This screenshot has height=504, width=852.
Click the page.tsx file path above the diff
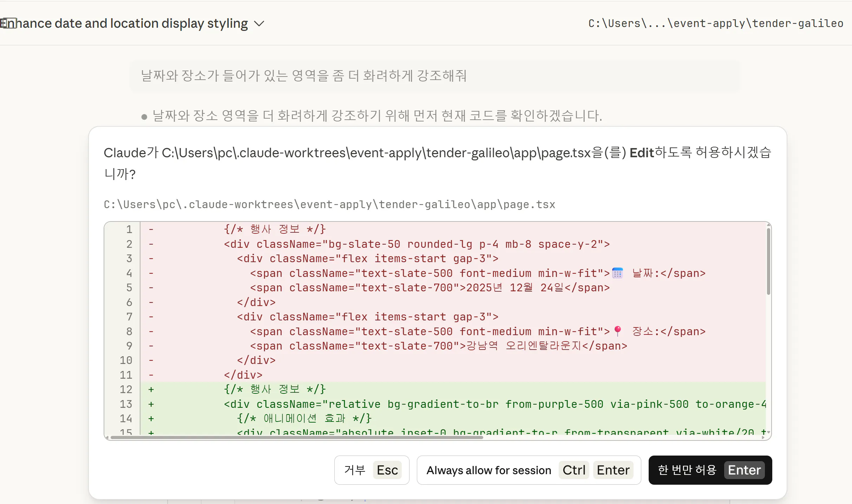pos(329,204)
